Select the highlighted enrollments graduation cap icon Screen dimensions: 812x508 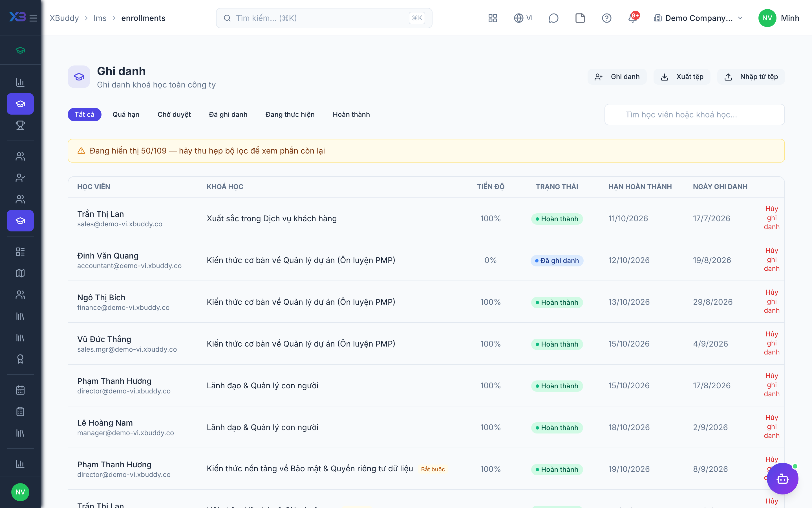point(20,221)
